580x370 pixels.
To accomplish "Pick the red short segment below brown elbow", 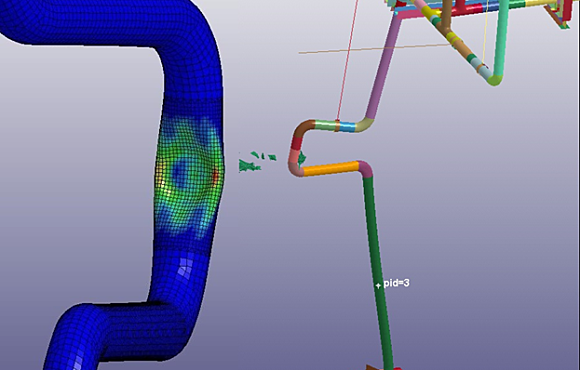I will click(298, 142).
